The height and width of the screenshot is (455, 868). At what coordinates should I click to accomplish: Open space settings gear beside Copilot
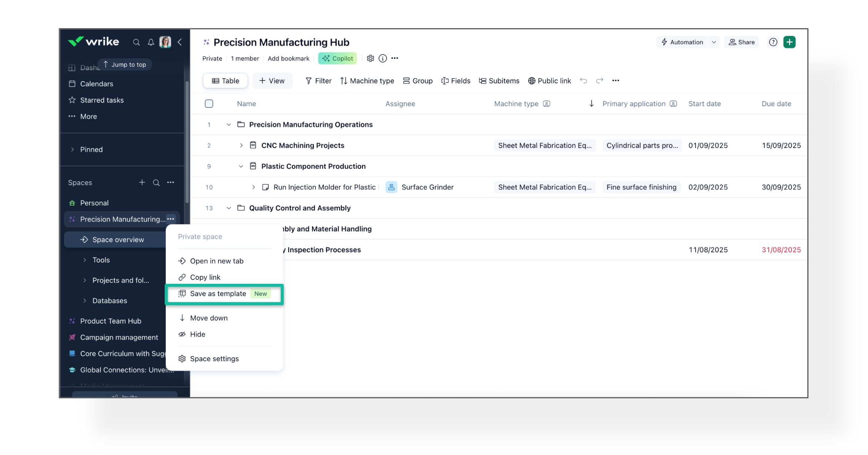[370, 58]
